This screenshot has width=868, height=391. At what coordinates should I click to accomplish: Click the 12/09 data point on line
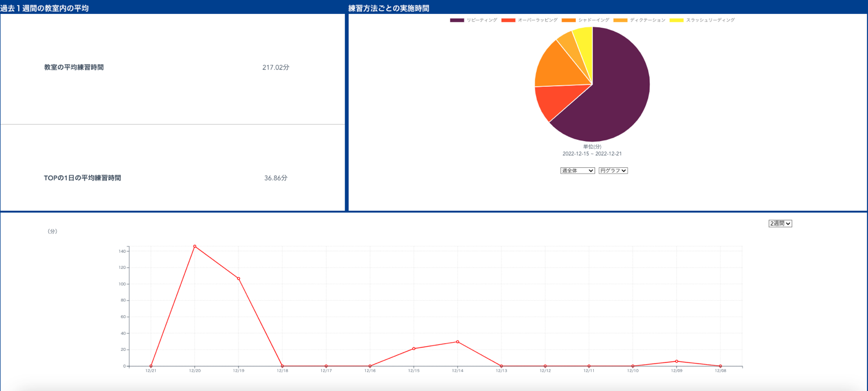pos(677,361)
